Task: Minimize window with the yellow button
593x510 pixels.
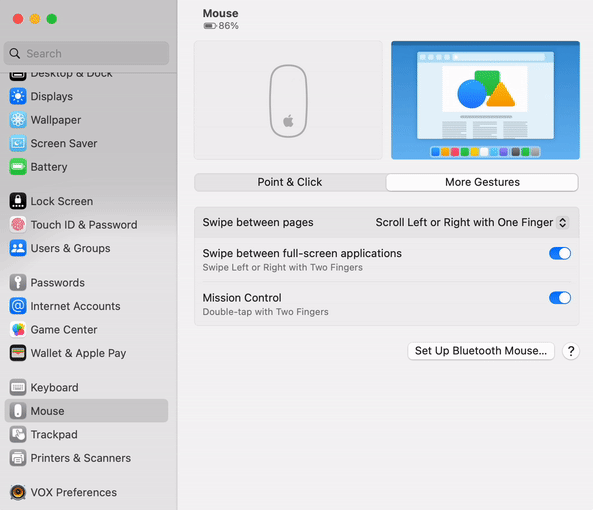Action: 35,19
